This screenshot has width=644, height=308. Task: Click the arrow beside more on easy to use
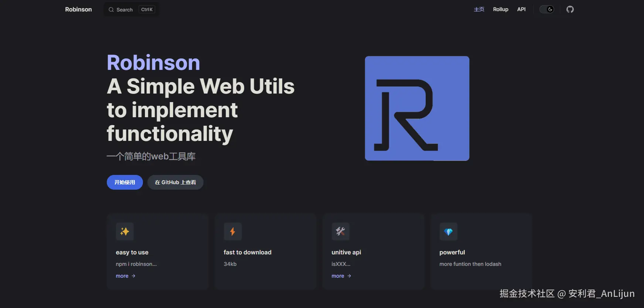point(133,276)
